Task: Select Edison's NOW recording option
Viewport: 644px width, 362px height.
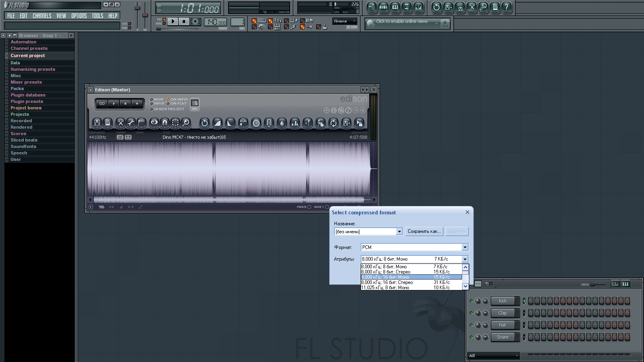Action: click(x=157, y=99)
